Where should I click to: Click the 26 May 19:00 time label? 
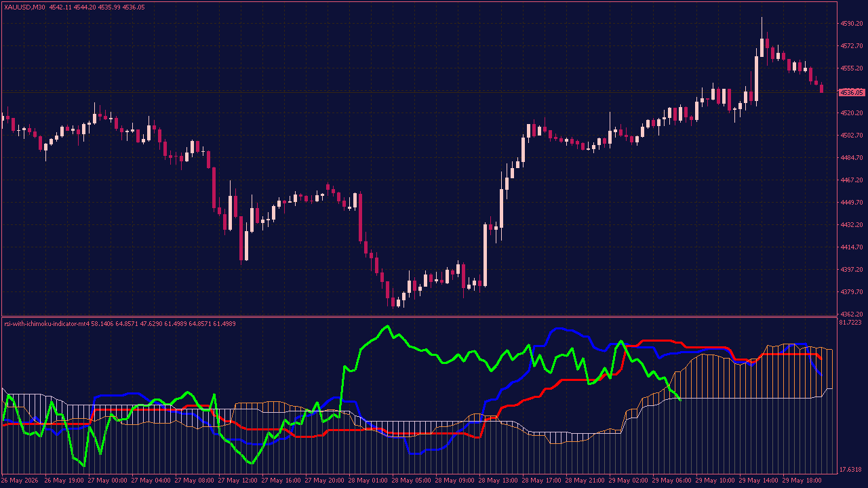(x=63, y=481)
